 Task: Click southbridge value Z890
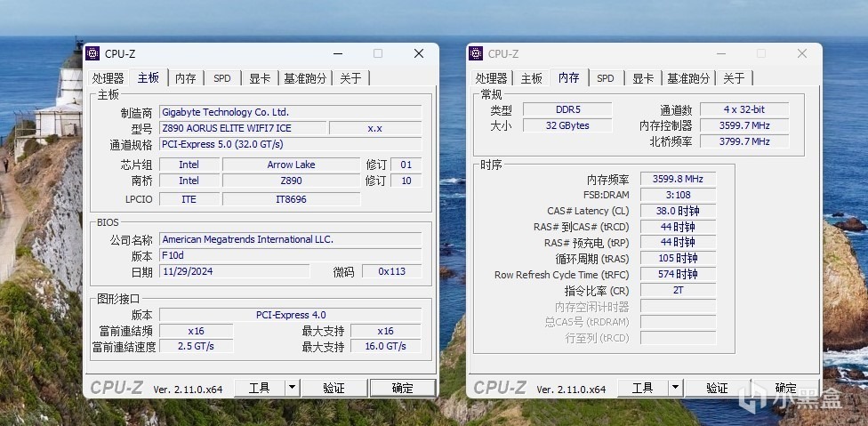coord(291,181)
